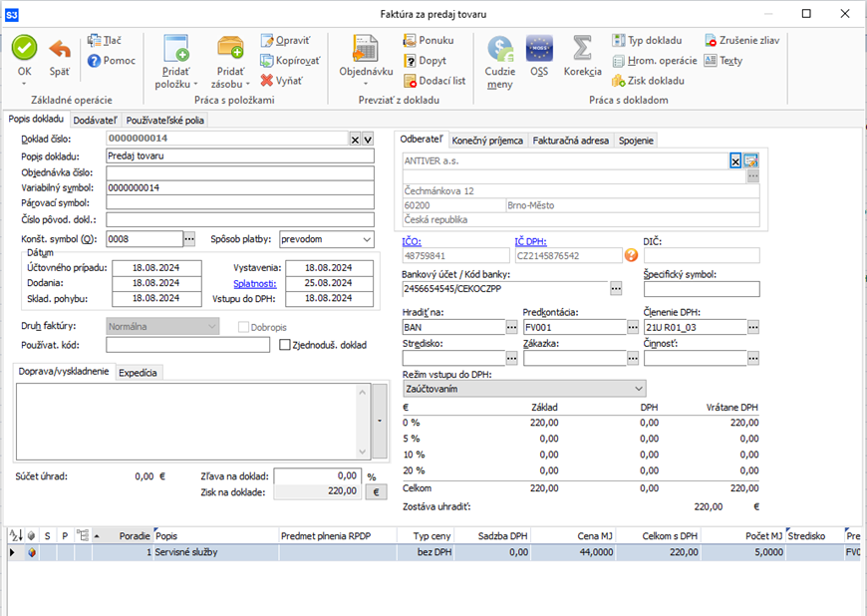
Task: Open the Cudzie meny currency icon
Action: [x=500, y=50]
